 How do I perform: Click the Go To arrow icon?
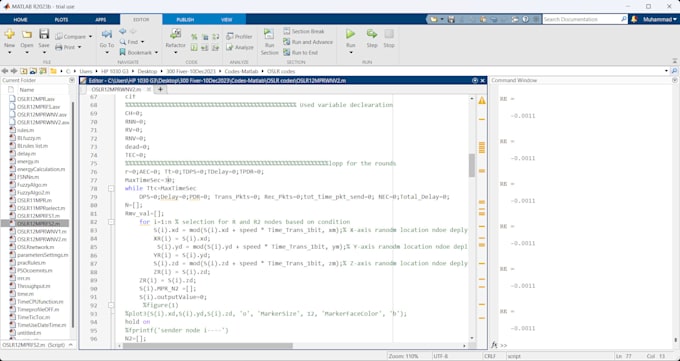tap(107, 34)
